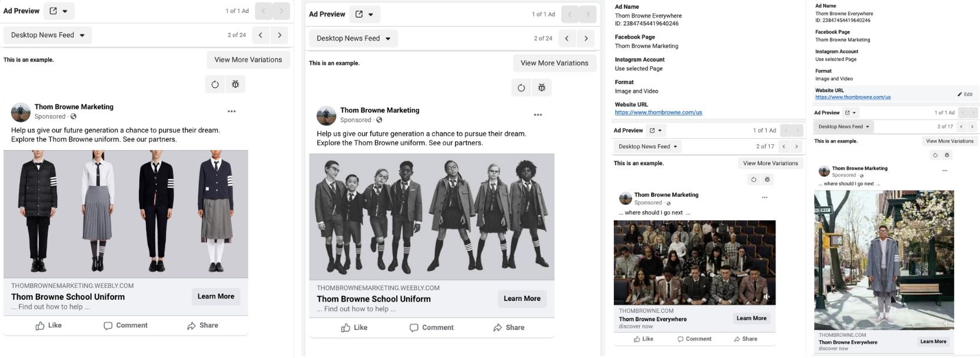Open Ad Preview share dropdown above the street model ad

pyautogui.click(x=851, y=112)
